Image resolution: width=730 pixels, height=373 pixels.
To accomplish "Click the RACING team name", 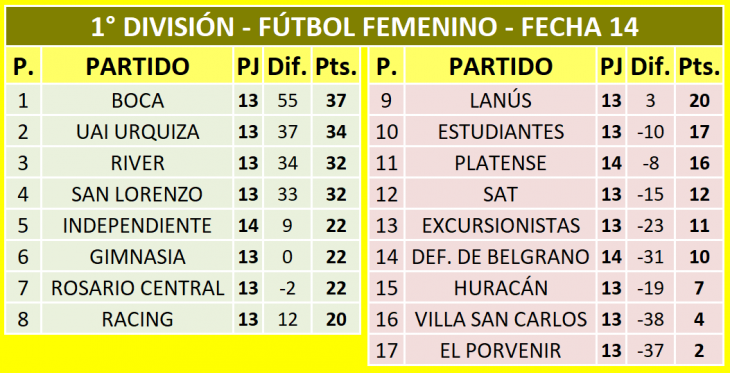I will pyautogui.click(x=137, y=319).
